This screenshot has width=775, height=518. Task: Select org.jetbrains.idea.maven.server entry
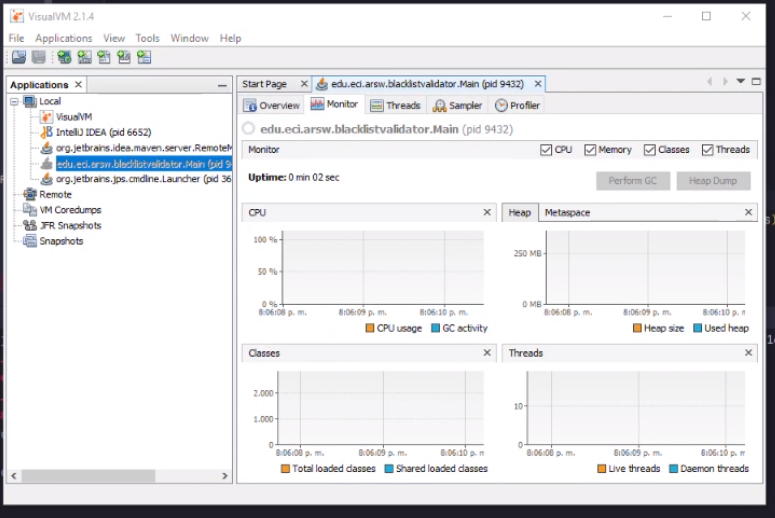point(143,148)
